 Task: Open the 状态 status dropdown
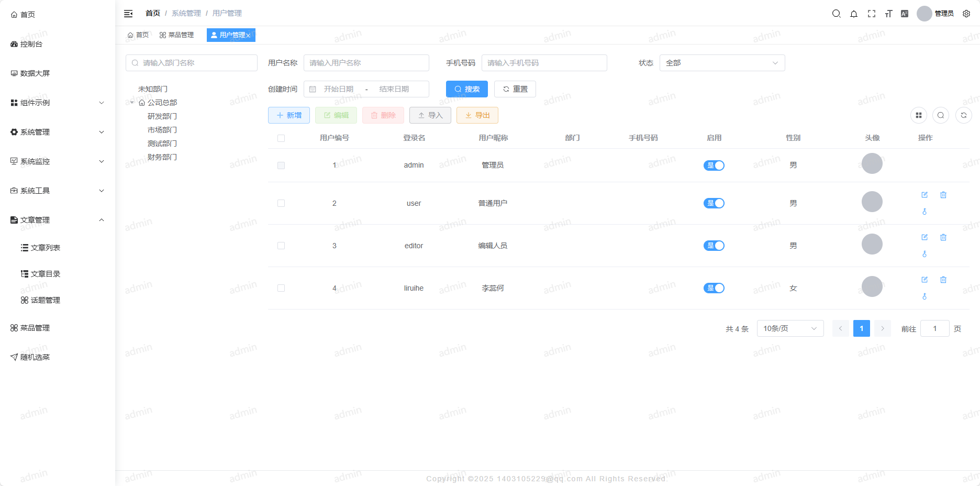(x=722, y=63)
